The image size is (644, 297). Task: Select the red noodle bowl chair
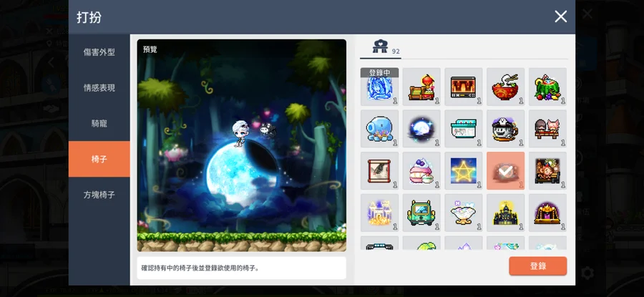point(505,87)
